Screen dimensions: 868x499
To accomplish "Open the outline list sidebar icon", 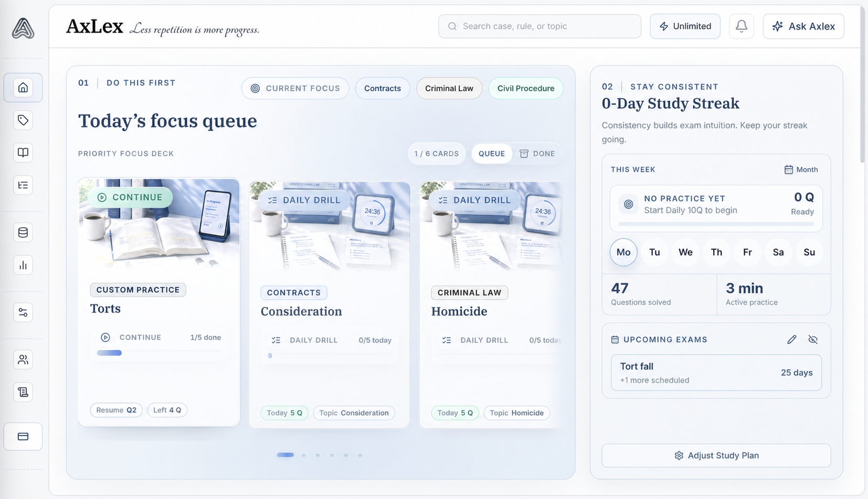I will 23,185.
